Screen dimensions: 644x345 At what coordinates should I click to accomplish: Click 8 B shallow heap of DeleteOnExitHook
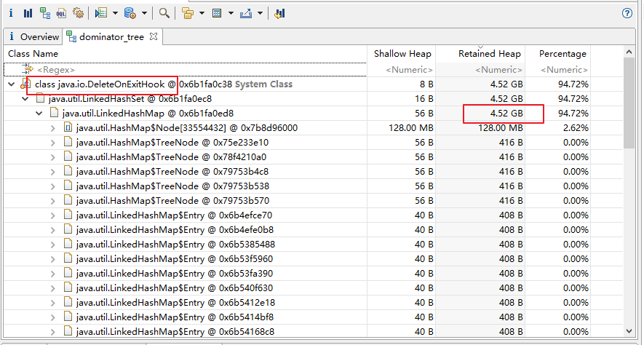pos(426,84)
